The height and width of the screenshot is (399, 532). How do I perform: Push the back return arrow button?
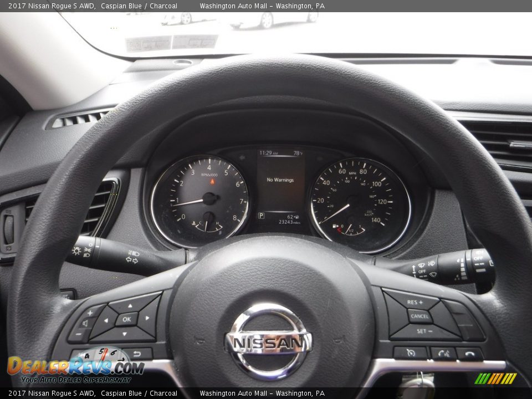[x=137, y=354]
